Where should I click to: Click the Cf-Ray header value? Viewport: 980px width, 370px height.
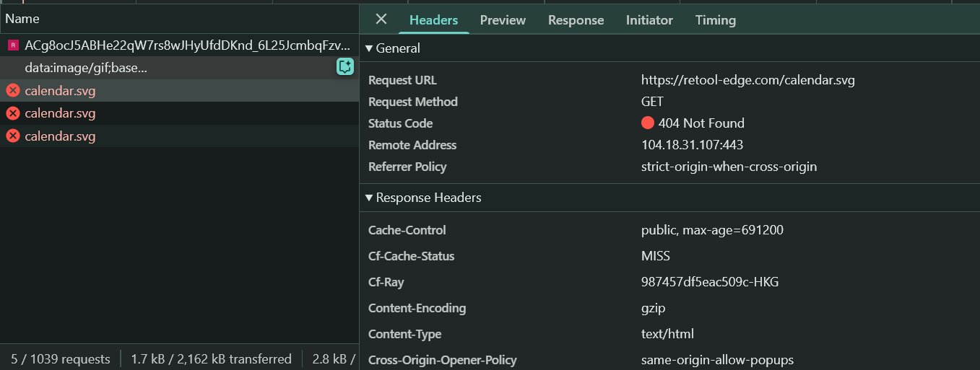click(709, 282)
